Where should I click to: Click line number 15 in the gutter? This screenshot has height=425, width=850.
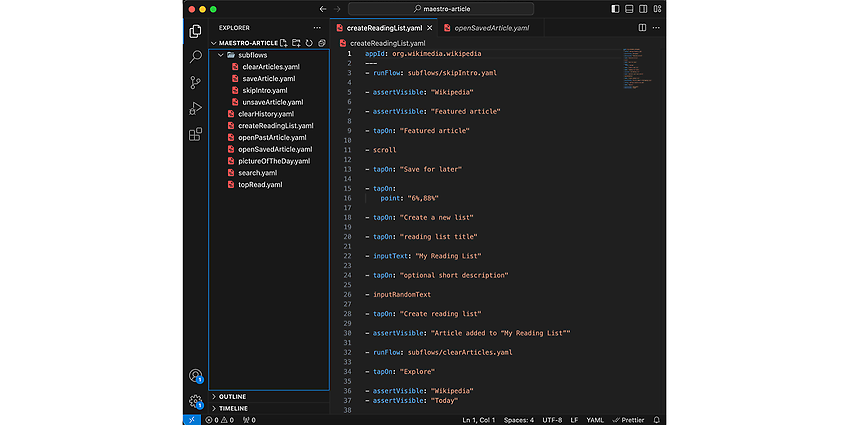347,189
